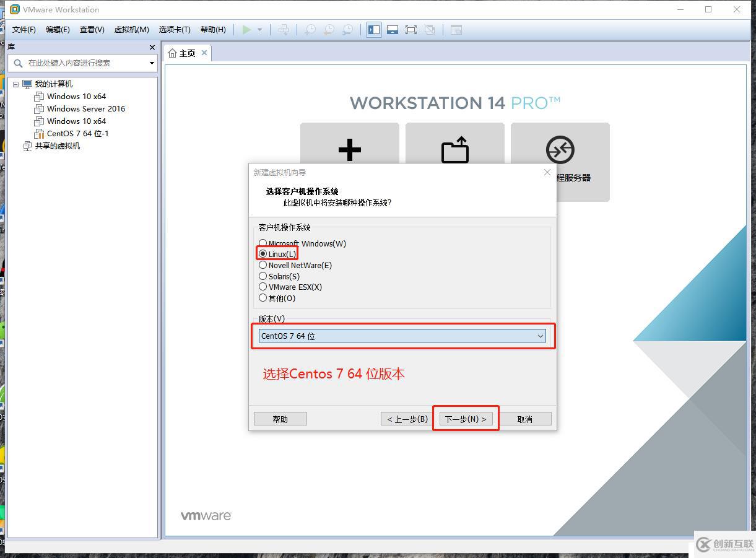This screenshot has width=756, height=558.
Task: Open the 查看(V) menu
Action: (x=92, y=30)
